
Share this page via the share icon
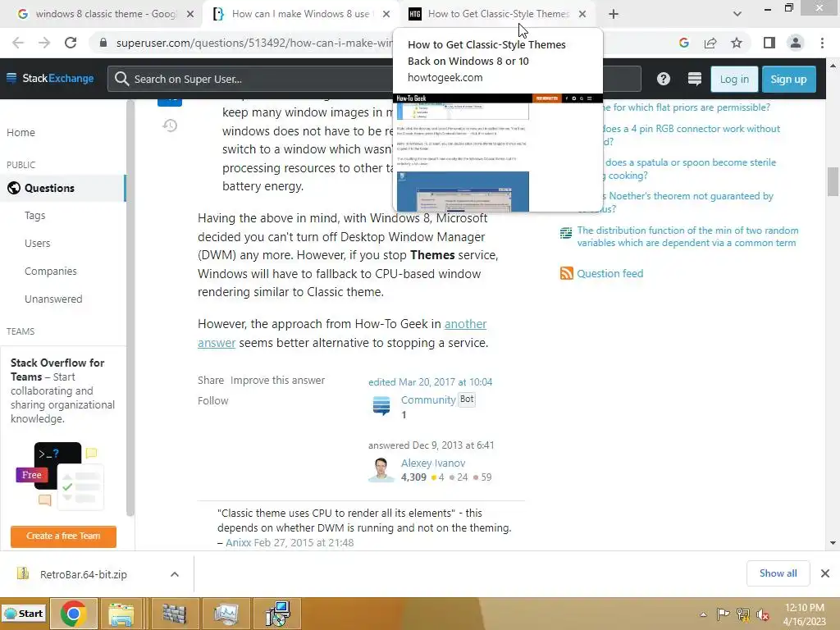click(710, 43)
